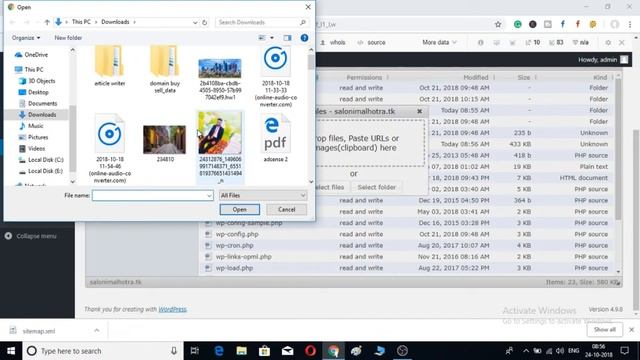This screenshot has height=360, width=640.
Task: Click the Type here to search box
Action: click(x=103, y=351)
